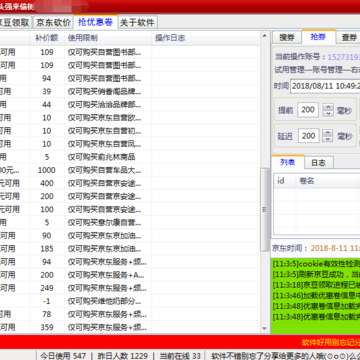Select the row with 补价额 100
360x360 pixels.
130,209
